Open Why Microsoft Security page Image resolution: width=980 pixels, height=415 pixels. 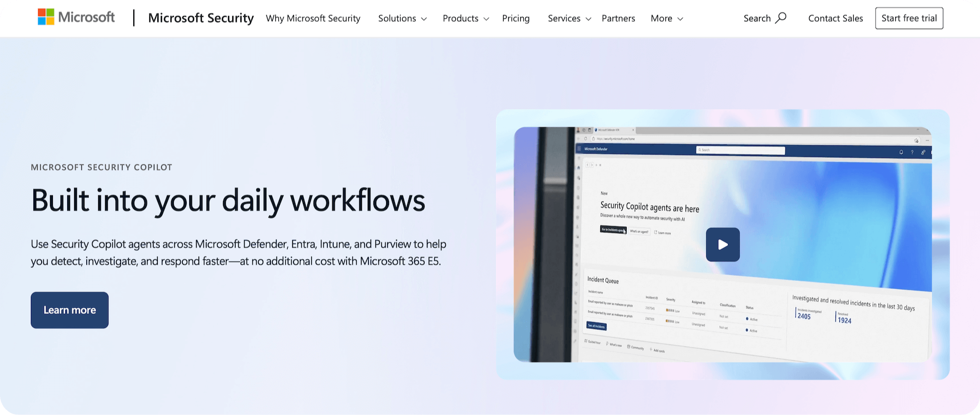pos(313,18)
